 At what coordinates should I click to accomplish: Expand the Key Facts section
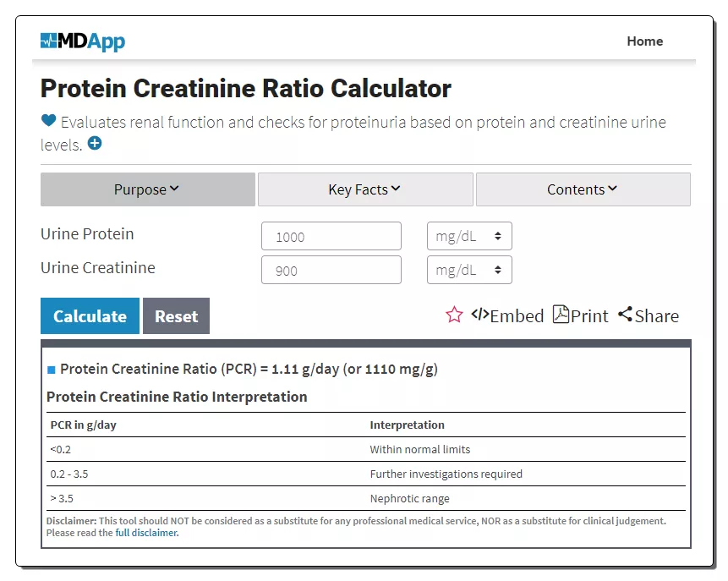click(365, 189)
